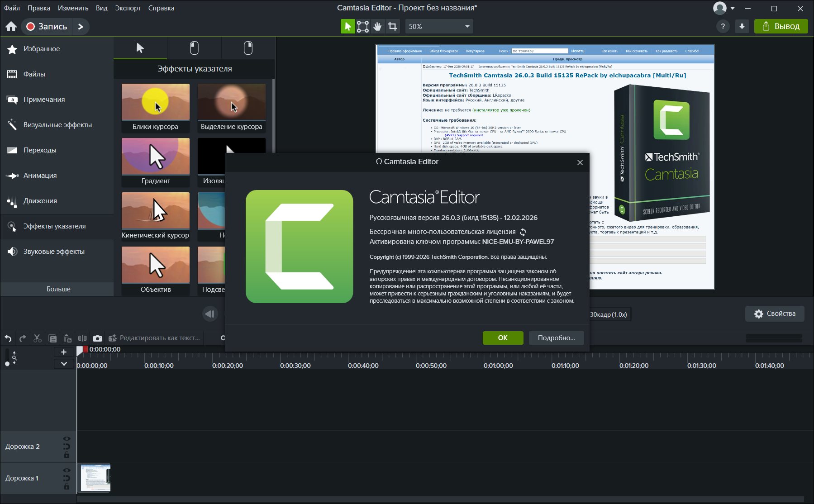The height and width of the screenshot is (504, 814).
Task: Hide Дорожка 2 using the eye icon
Action: coord(67,439)
